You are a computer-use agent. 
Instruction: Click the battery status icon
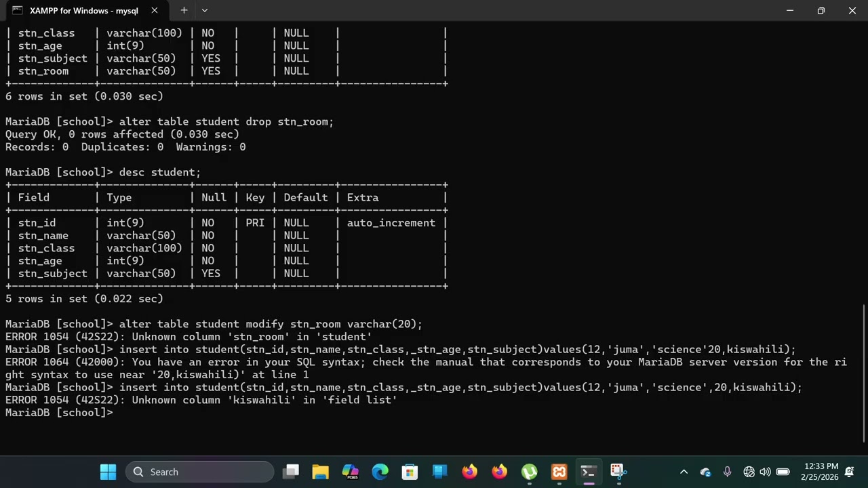[783, 472]
